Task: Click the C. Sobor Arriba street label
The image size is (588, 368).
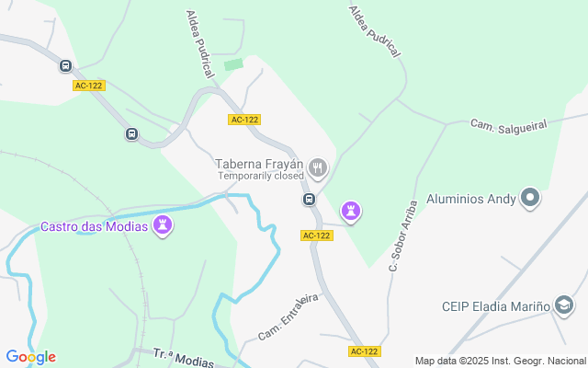Action: click(x=403, y=236)
